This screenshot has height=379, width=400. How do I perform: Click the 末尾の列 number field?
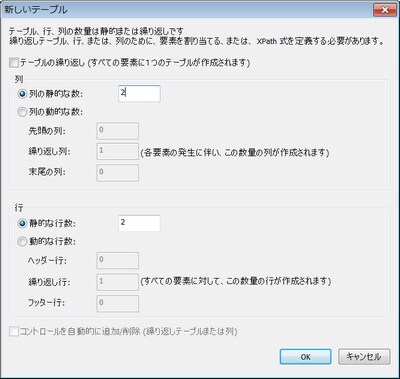pyautogui.click(x=118, y=173)
